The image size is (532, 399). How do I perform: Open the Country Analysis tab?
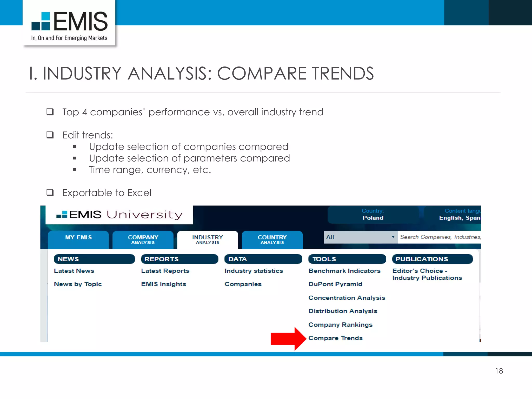(x=272, y=240)
